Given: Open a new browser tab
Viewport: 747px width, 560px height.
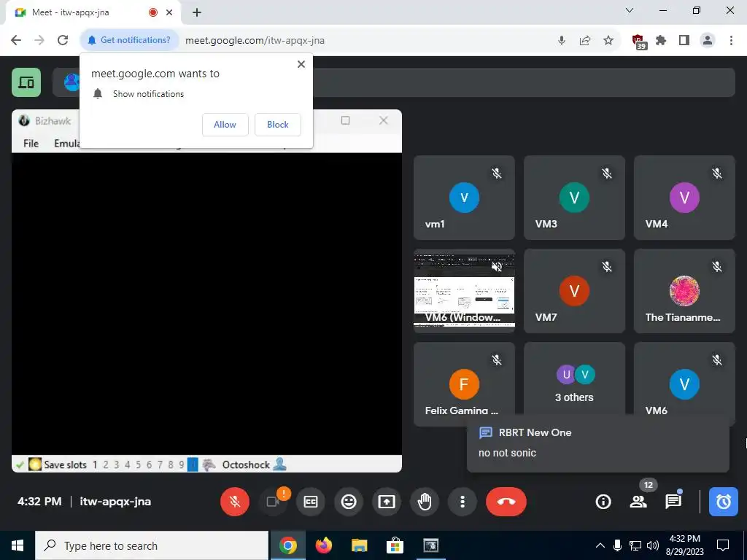Looking at the screenshot, I should [197, 12].
